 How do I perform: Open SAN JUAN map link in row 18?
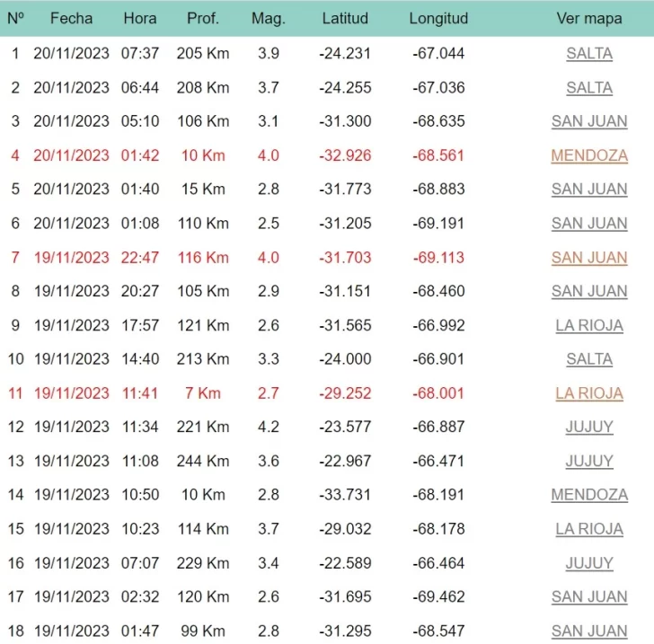[x=589, y=631]
